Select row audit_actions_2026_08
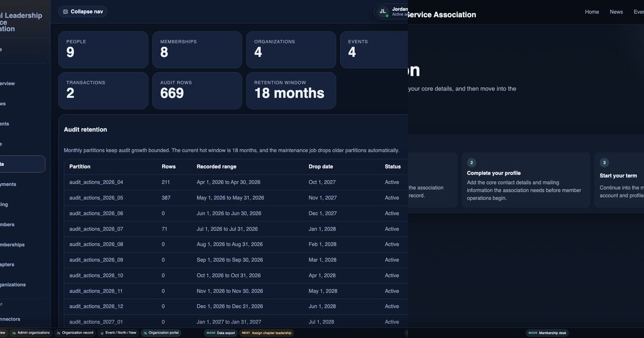This screenshot has height=338, width=644. pyautogui.click(x=236, y=244)
